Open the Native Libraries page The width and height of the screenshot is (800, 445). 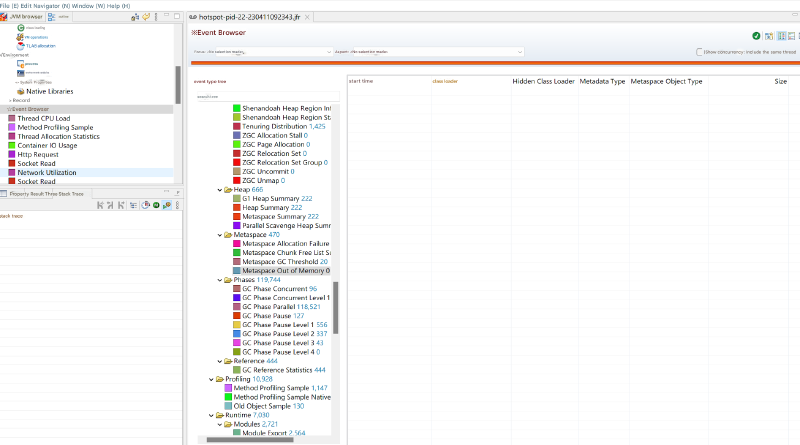46,91
